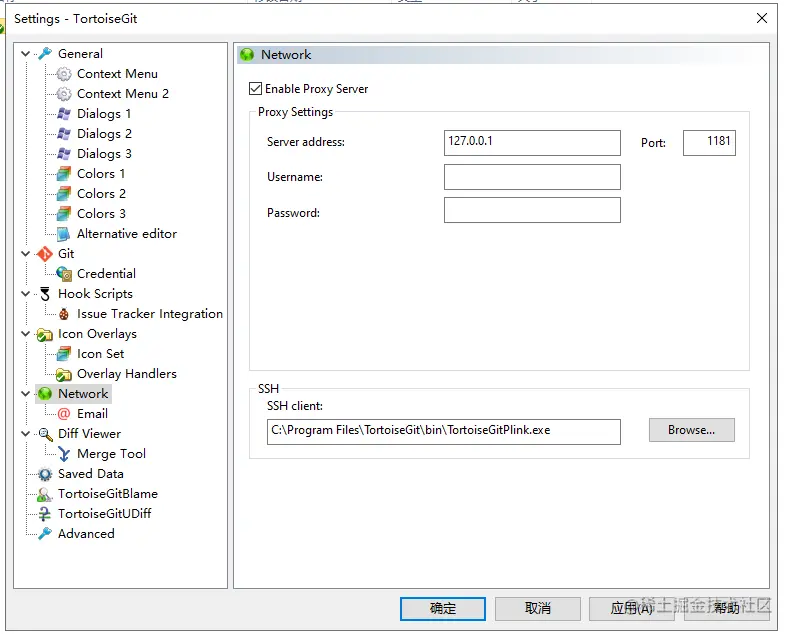This screenshot has width=791, height=634.
Task: Select Issue Tracker Integration row
Action: [x=150, y=314]
